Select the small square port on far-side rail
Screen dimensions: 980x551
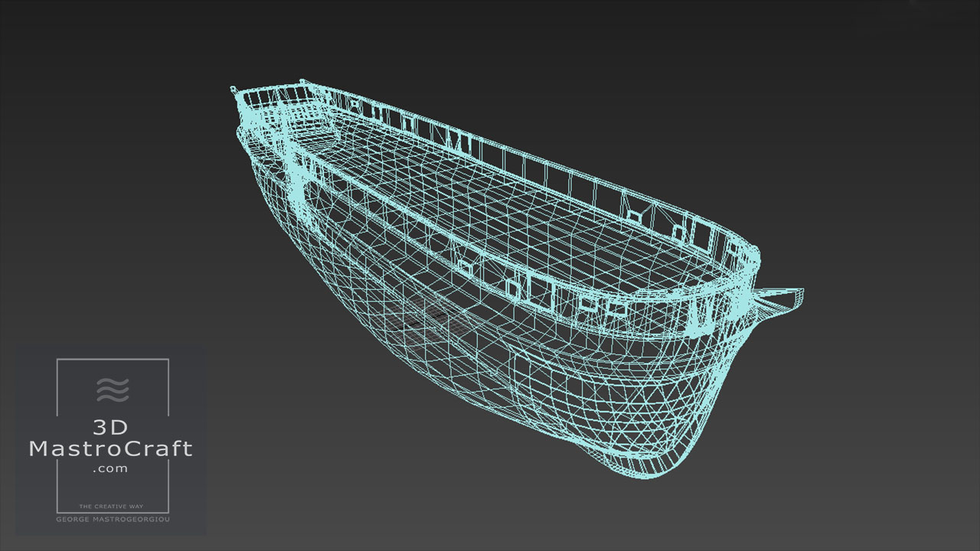(x=634, y=217)
